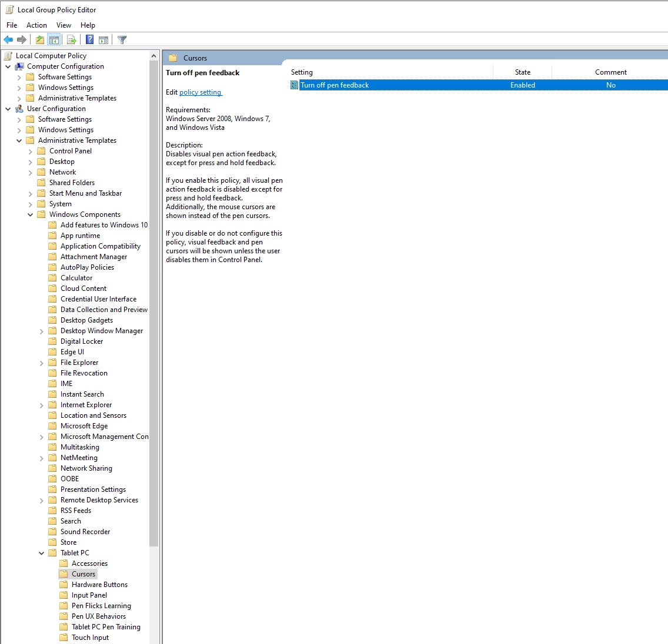Select the OOBE folder
Image resolution: width=668 pixels, height=644 pixels.
point(69,478)
